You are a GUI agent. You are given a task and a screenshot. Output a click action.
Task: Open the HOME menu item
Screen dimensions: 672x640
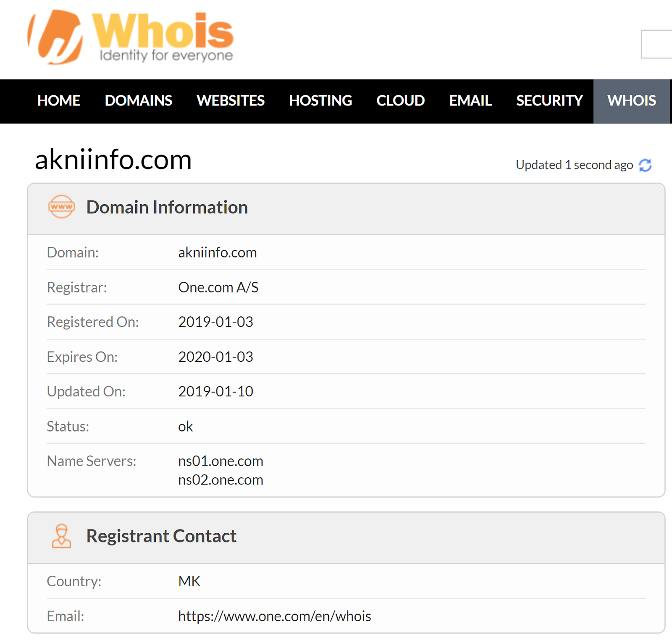pyautogui.click(x=59, y=101)
